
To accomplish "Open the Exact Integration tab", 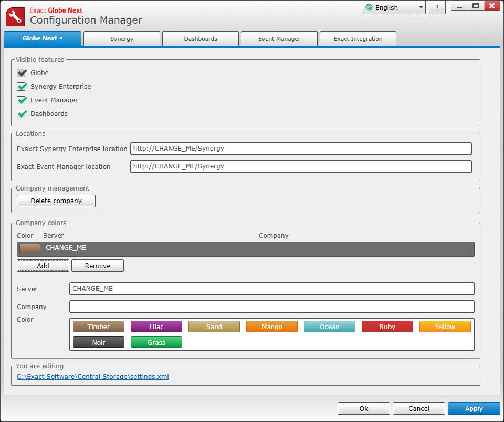I will (358, 38).
